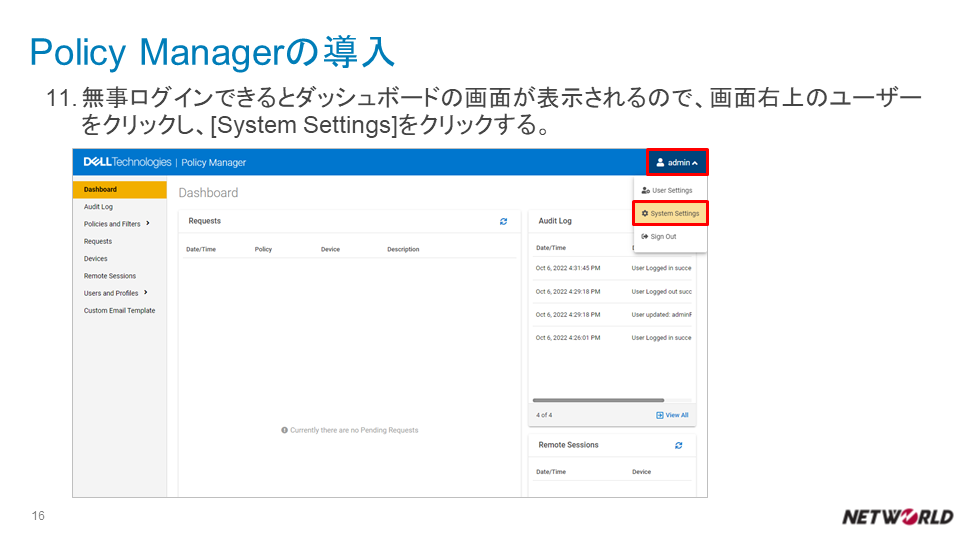Click the Policy Manager header title

[214, 162]
